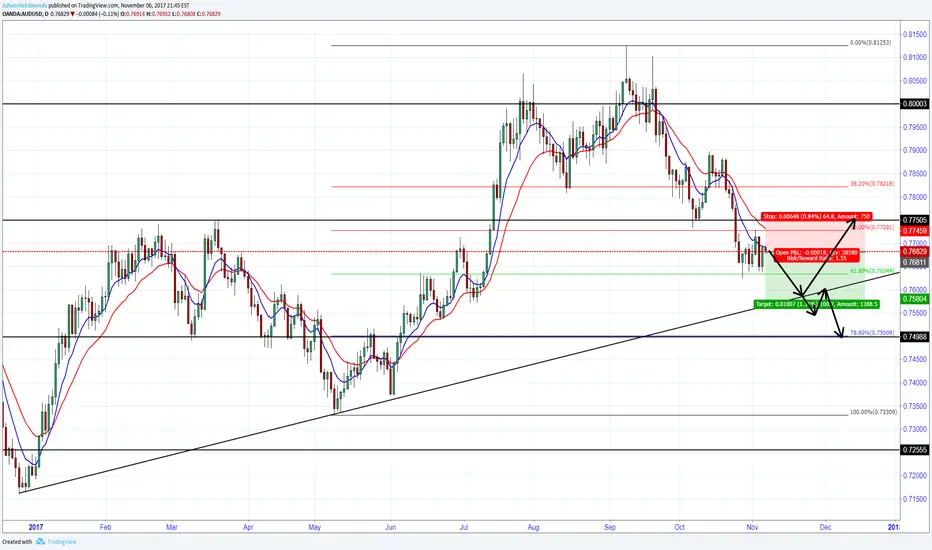
Task: Click the 0.78000 price axis tick
Action: click(x=915, y=197)
